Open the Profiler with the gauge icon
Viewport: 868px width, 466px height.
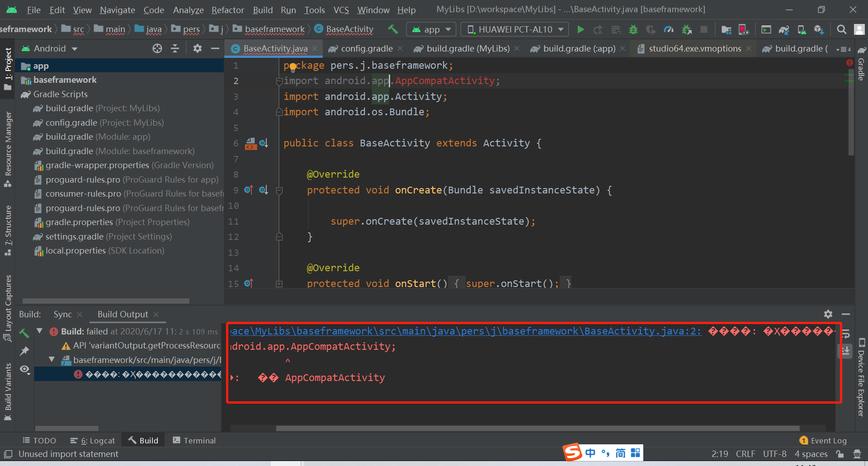tap(669, 29)
